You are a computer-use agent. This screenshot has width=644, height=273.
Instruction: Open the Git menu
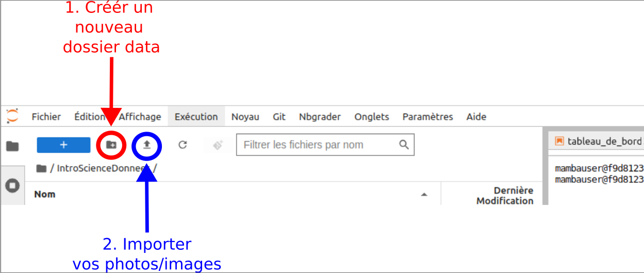click(279, 117)
